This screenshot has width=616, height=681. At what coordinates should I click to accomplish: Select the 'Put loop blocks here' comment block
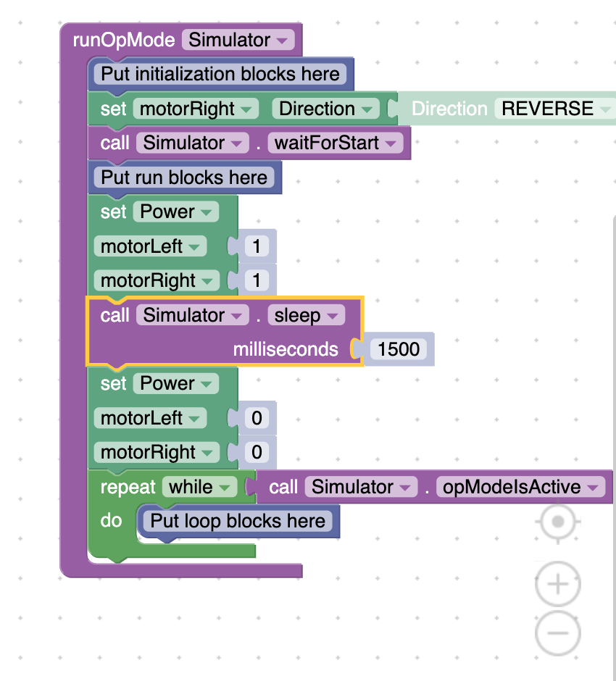238,521
